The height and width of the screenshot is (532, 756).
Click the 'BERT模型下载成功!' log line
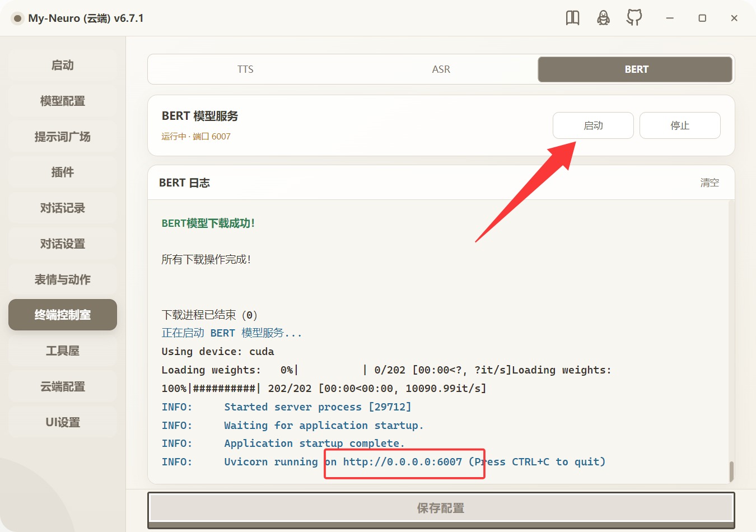[x=208, y=223]
